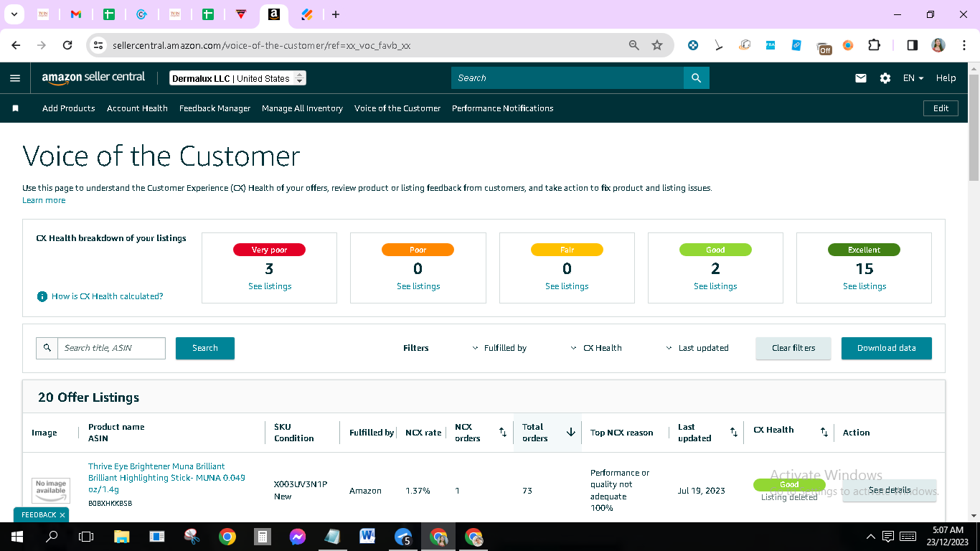Click the info icon beside CX Health calculated
980x551 pixels.
[x=42, y=296]
